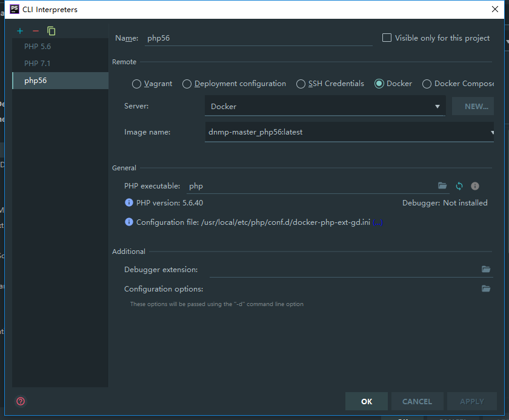Click the configuration file path docker-php-ext-gd.ini
Image resolution: width=509 pixels, height=420 pixels.
tap(285, 222)
